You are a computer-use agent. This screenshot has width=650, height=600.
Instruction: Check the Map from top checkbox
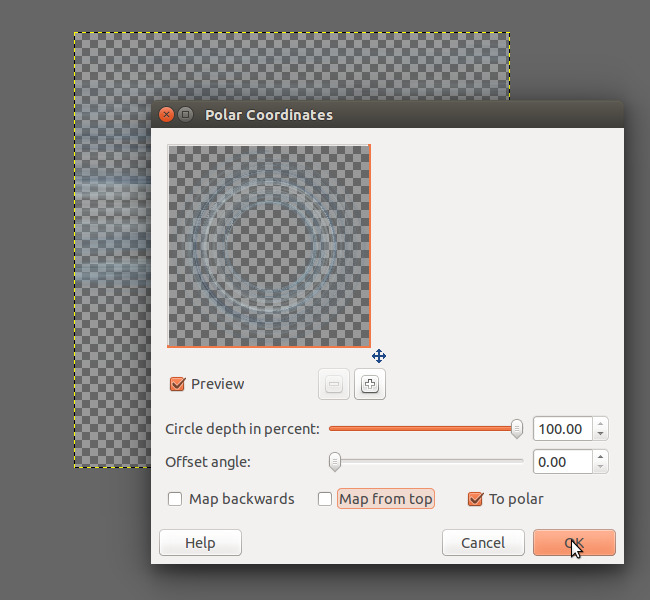[x=325, y=499]
